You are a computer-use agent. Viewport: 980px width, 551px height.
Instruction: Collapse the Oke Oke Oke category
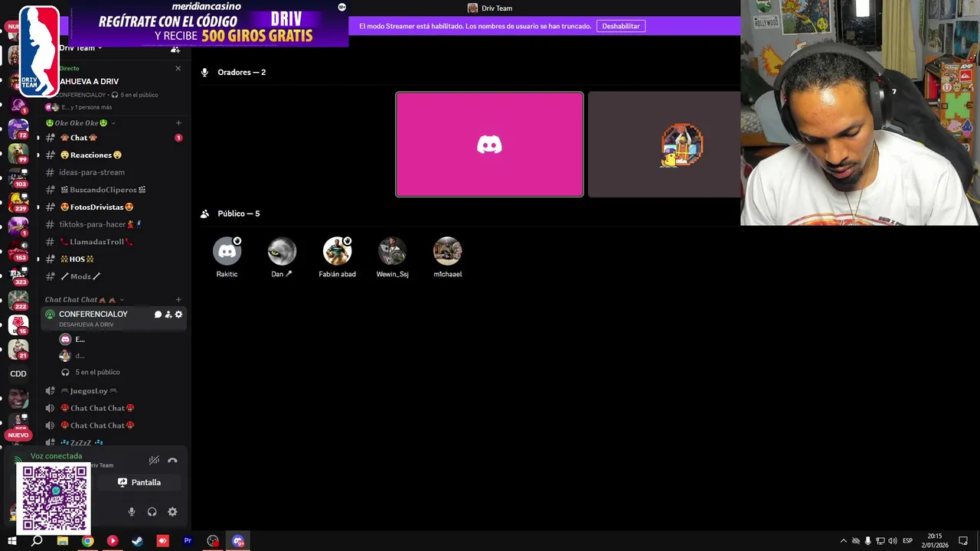(80, 123)
